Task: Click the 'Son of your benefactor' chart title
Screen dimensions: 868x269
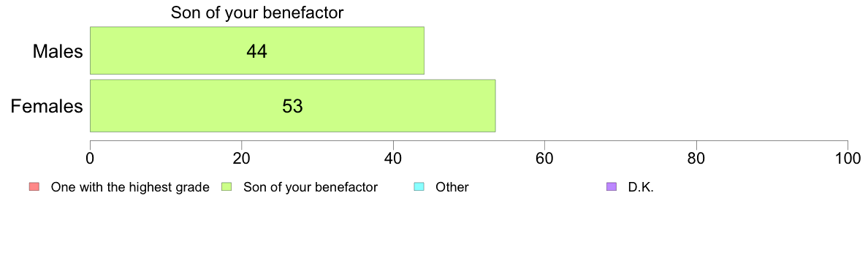Action: click(257, 12)
